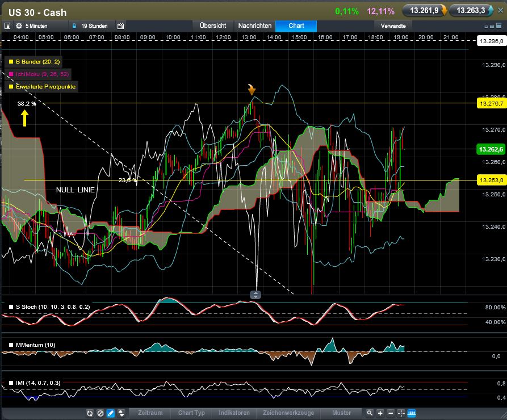Click the 13.296,0 white price label
The width and height of the screenshot is (507, 420).
pyautogui.click(x=492, y=41)
